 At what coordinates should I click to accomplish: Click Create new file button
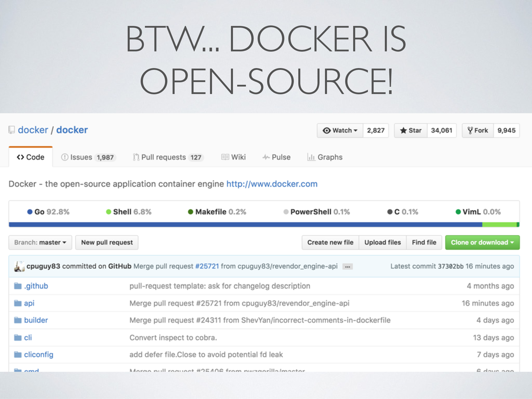[x=330, y=242]
